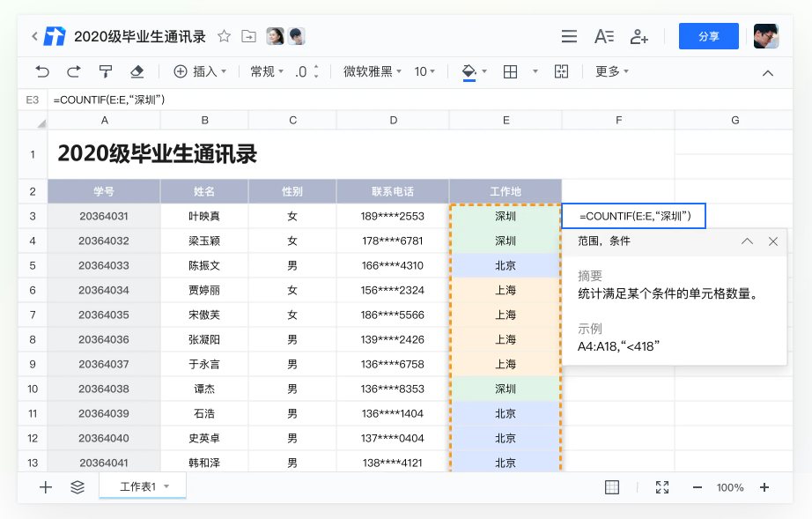Select column E header

[506, 120]
